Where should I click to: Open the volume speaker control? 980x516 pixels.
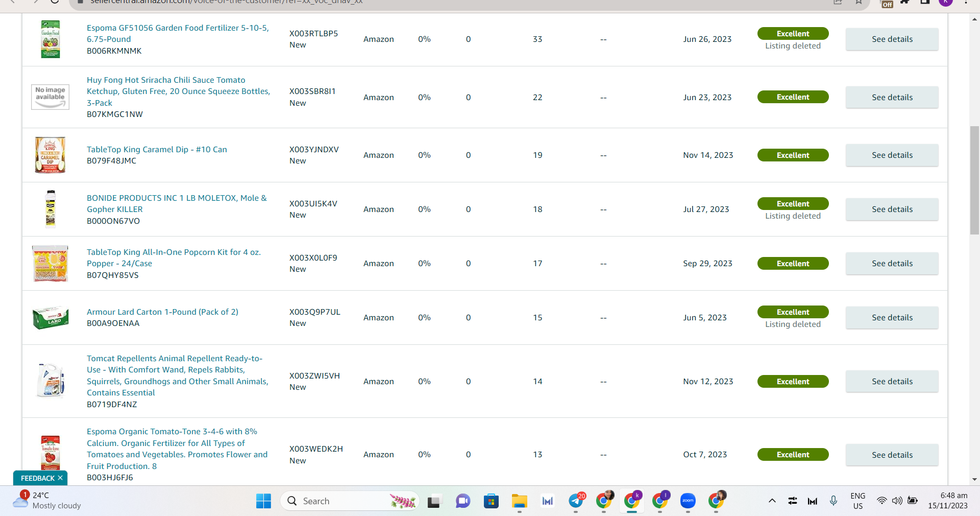tap(897, 501)
